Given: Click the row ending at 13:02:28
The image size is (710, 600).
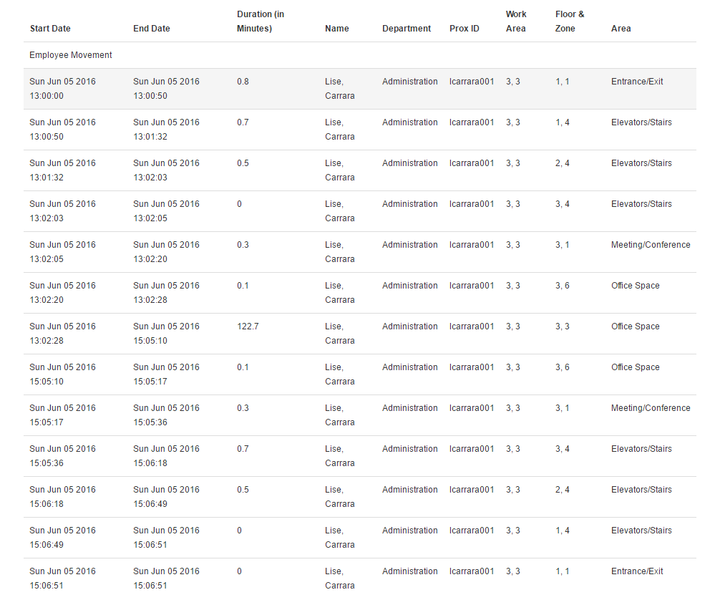Looking at the screenshot, I should tap(360, 293).
